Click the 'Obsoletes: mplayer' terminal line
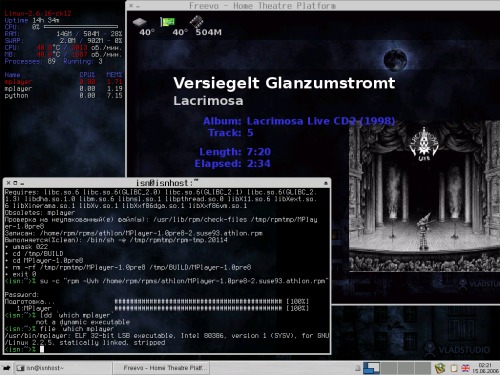 tap(40, 213)
